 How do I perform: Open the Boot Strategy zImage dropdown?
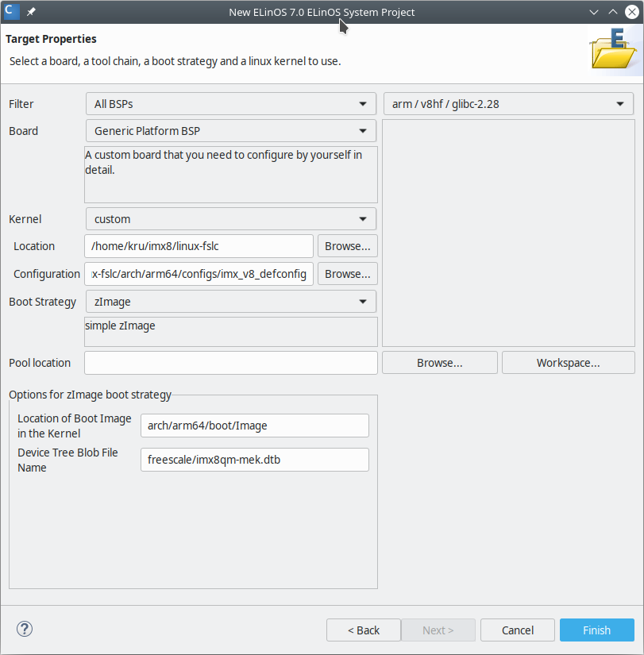point(230,302)
